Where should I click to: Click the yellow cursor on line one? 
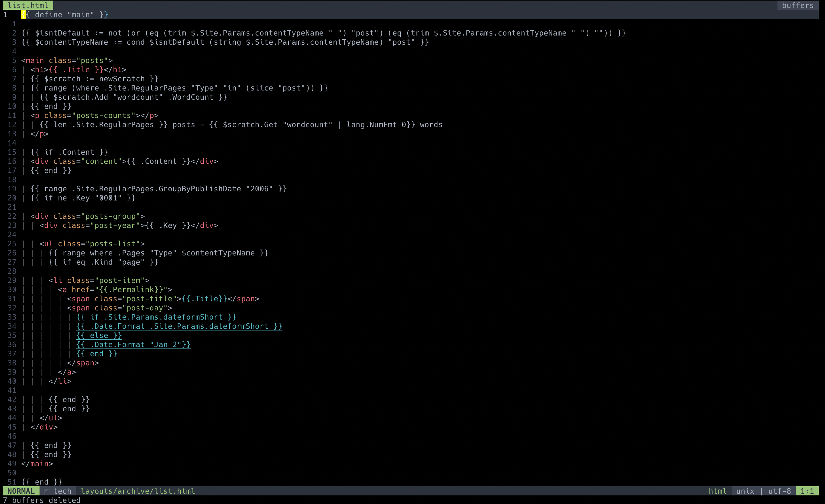(x=23, y=14)
